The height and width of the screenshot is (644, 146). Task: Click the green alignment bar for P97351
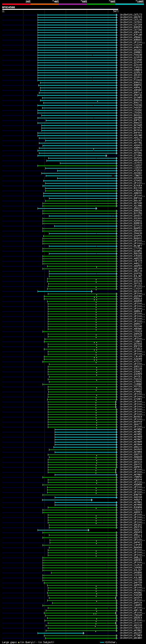click(83, 387)
